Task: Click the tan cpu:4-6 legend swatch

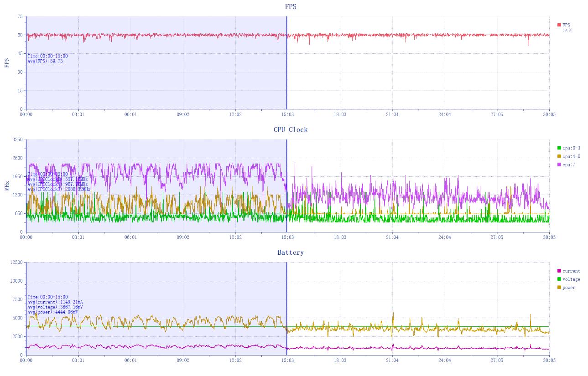Action: (x=559, y=156)
